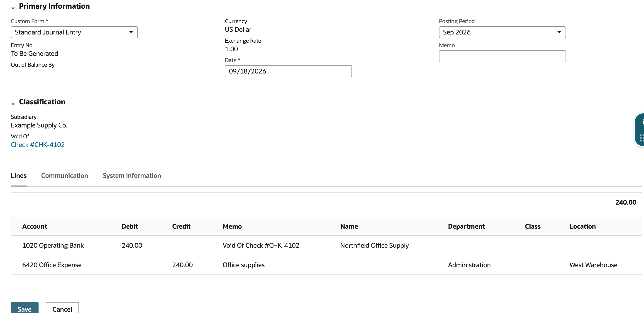Select the 6420 Office Expense account cell
Image resolution: width=644 pixels, height=313 pixels.
pyautogui.click(x=52, y=265)
